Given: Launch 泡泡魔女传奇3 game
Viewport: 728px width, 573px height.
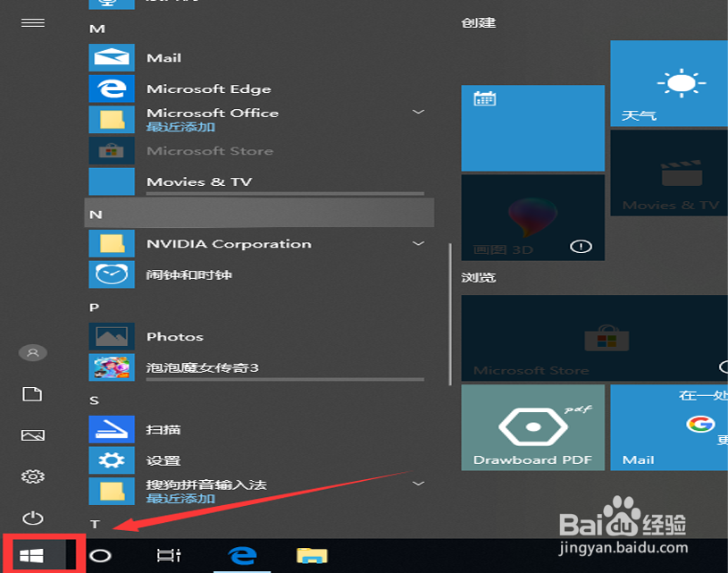Looking at the screenshot, I should click(x=257, y=367).
